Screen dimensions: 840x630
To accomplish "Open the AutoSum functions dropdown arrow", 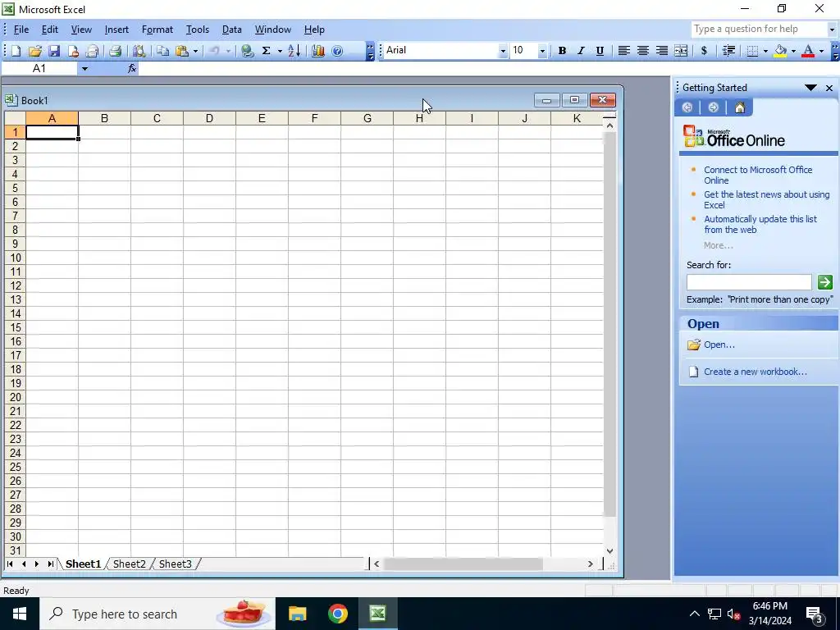I will point(280,51).
